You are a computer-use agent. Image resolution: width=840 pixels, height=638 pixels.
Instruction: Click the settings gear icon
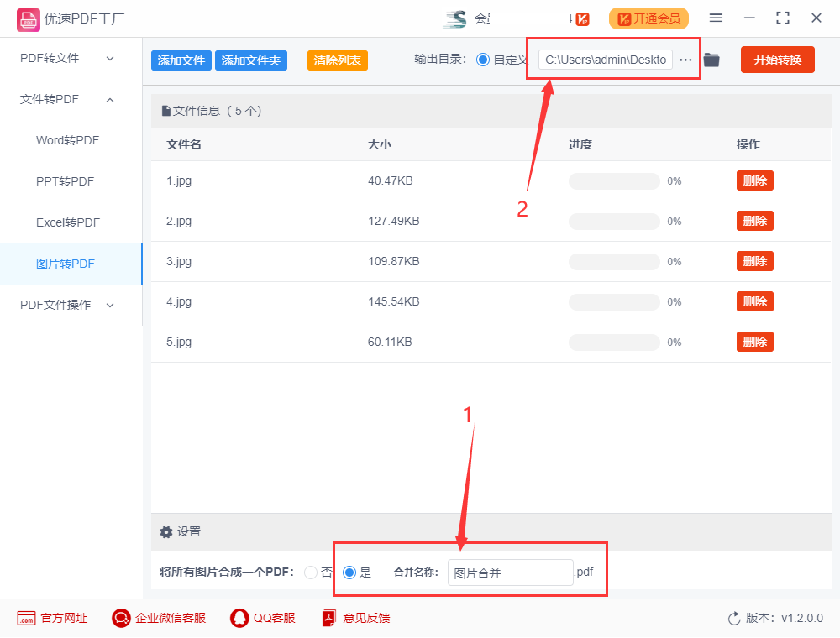pos(166,532)
